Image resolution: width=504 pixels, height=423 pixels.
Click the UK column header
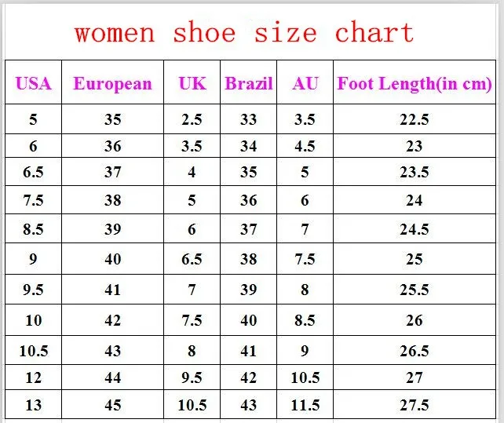(192, 82)
